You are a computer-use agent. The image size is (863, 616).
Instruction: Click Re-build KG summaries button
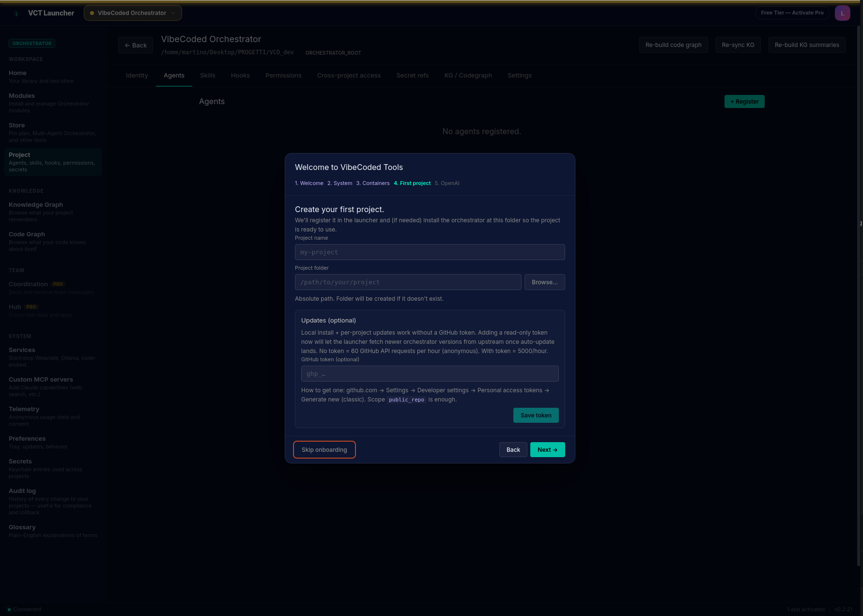(807, 45)
